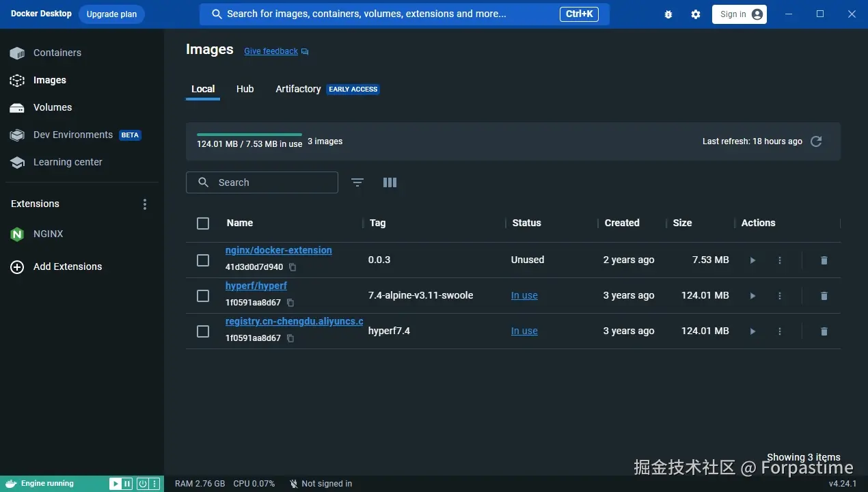Pause the Docker engine
Image resolution: width=868 pixels, height=492 pixels.
point(127,484)
